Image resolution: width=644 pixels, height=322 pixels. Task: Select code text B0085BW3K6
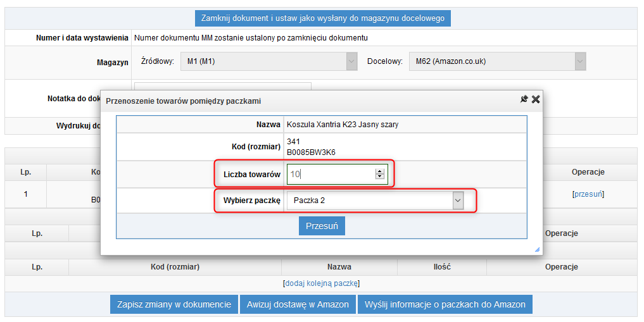click(311, 152)
